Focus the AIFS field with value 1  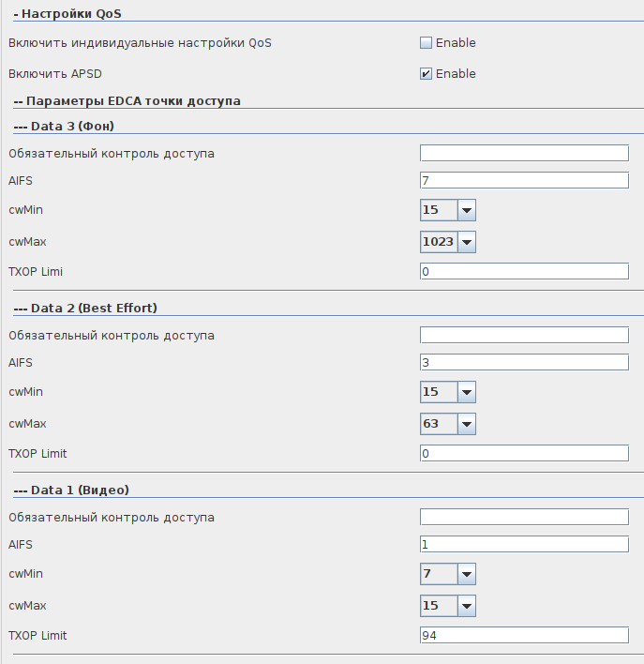coord(524,544)
